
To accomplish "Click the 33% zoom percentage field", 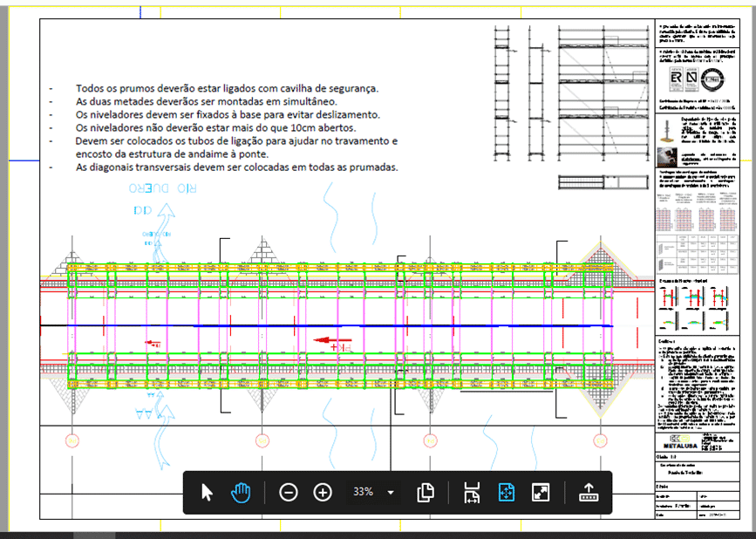I will (364, 493).
